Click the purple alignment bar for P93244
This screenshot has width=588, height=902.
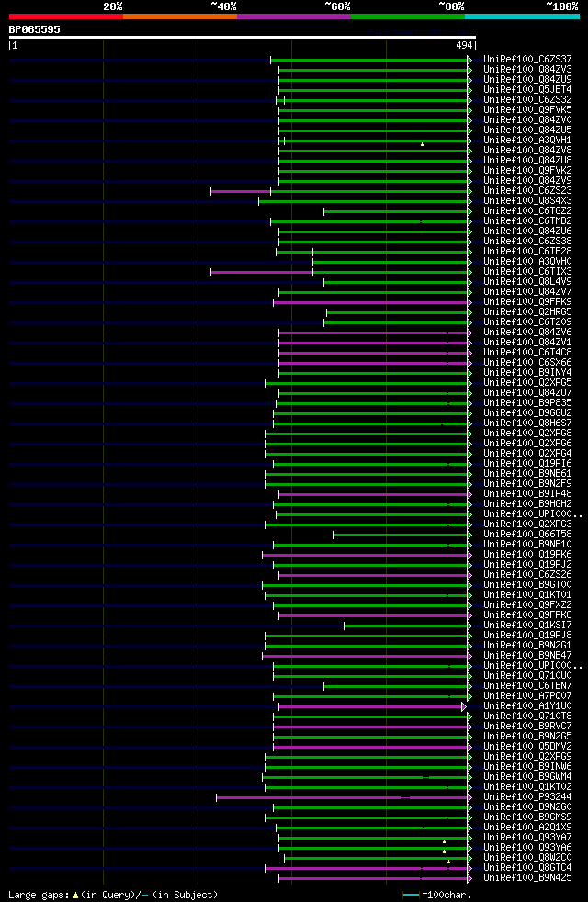342,798
